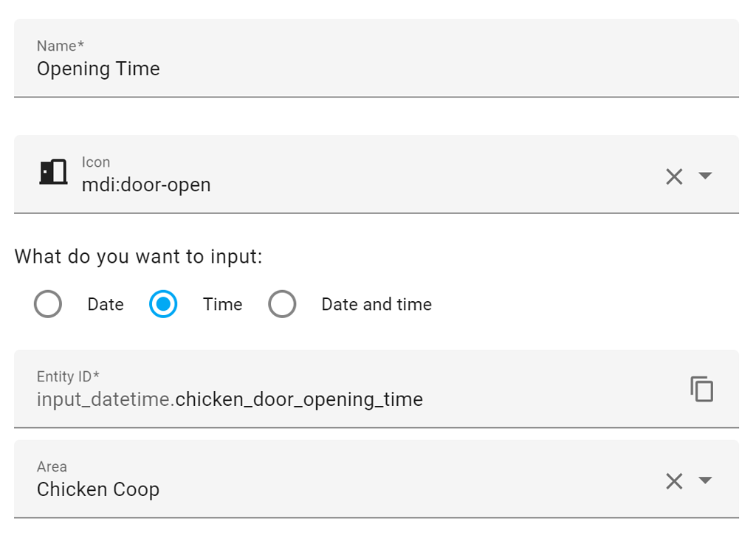The width and height of the screenshot is (756, 541).
Task: Click the copy icon beside chicken_door_opening_time
Action: tap(701, 389)
